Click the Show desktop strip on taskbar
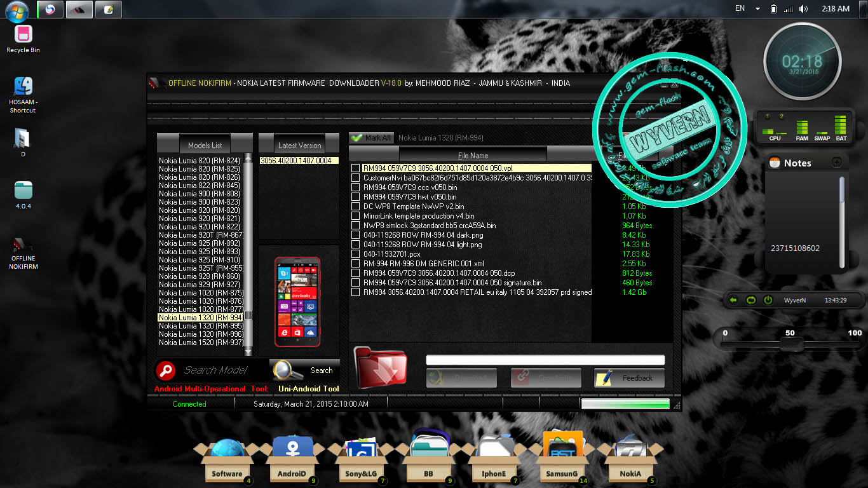The height and width of the screenshot is (488, 868). point(864,9)
